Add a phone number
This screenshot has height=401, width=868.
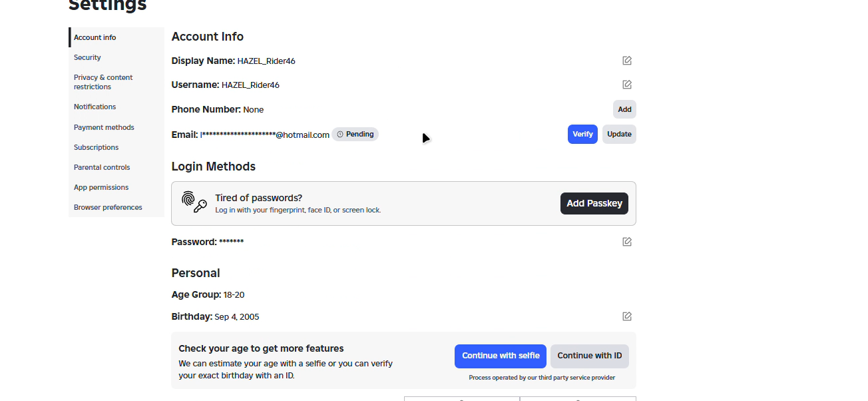(x=624, y=109)
